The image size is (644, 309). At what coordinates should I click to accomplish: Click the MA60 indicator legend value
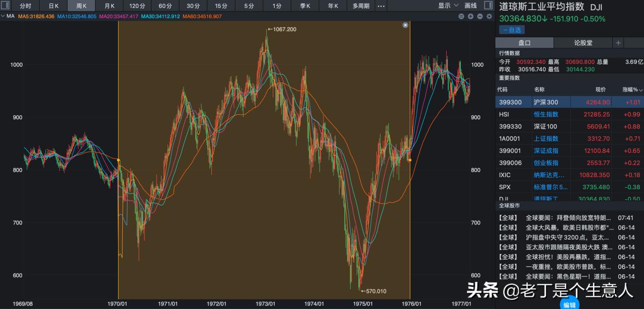202,16
